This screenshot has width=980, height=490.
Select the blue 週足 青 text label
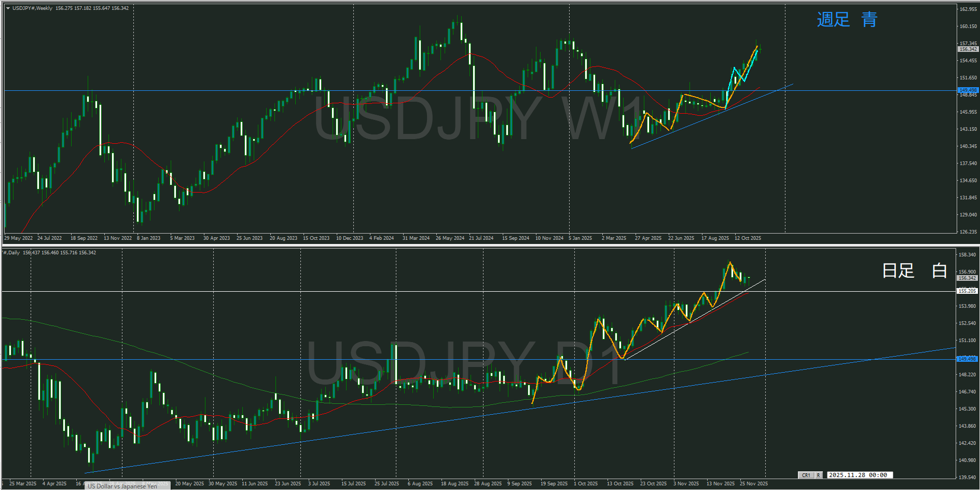coord(846,20)
